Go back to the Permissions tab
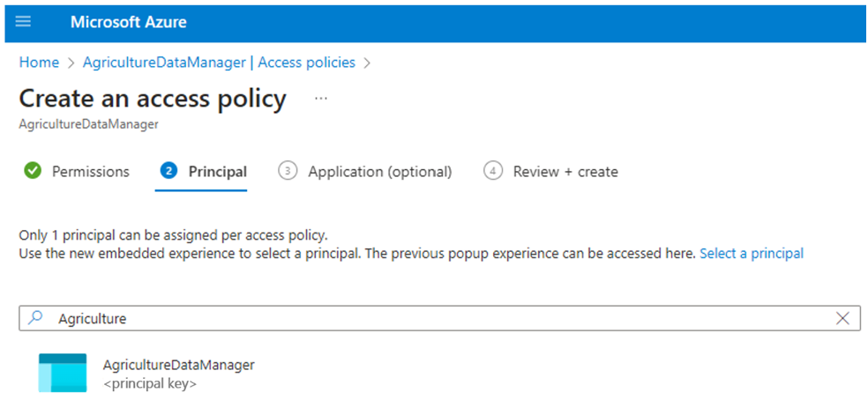The image size is (868, 400). pos(90,172)
